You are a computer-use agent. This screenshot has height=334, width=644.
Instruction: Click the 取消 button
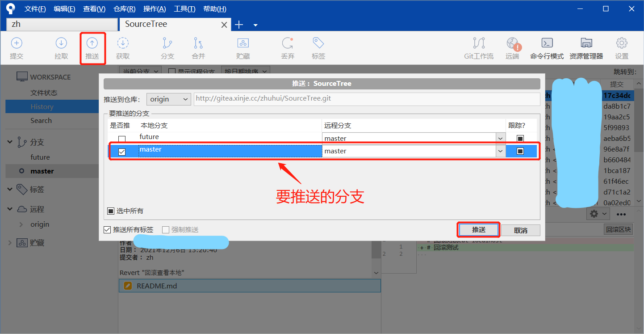521,230
